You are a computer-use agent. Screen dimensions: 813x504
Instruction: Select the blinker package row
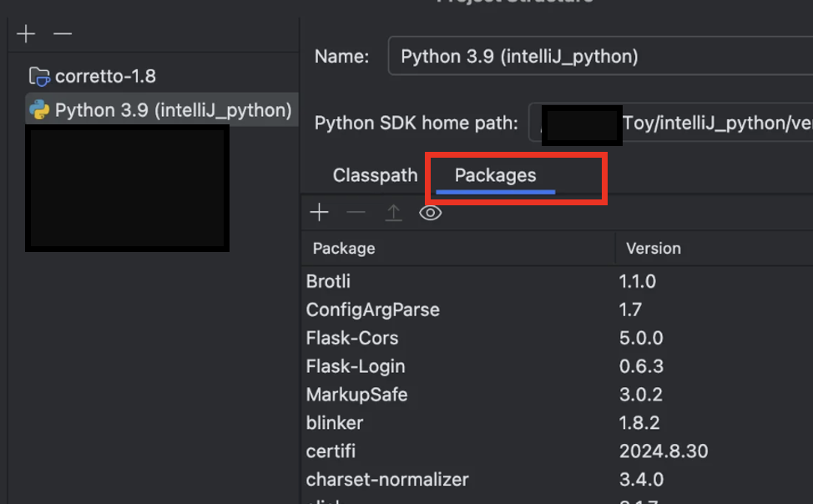pos(557,422)
